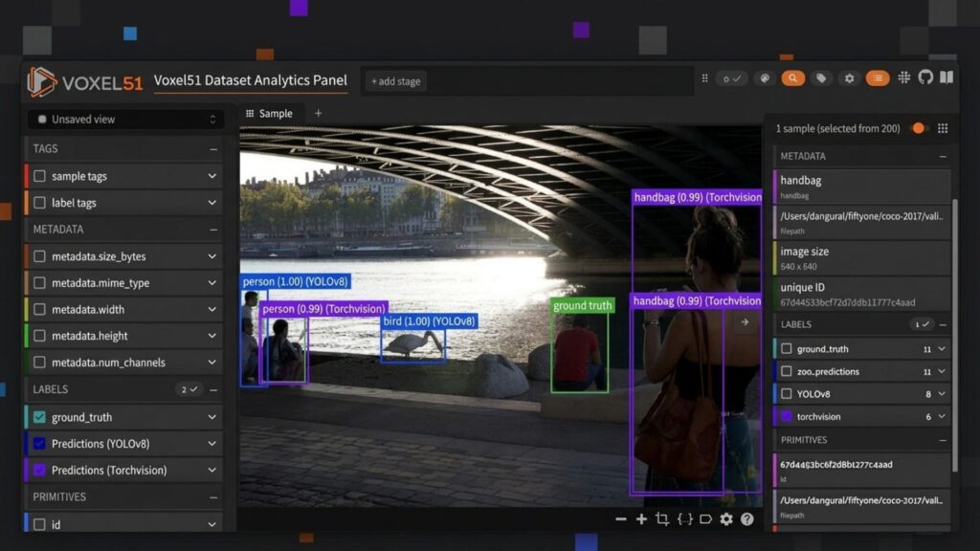Toggle the orange list view icon
The height and width of the screenshot is (551, 980).
point(878,78)
